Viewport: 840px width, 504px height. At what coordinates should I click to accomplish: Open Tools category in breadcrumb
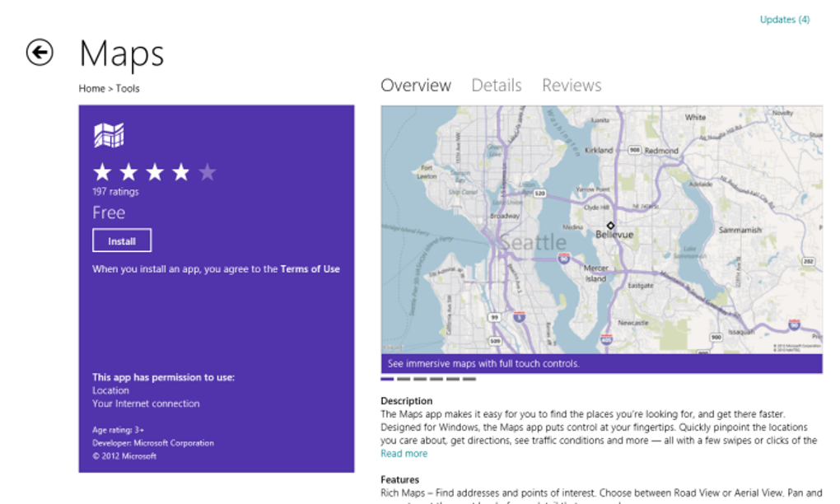(x=128, y=88)
